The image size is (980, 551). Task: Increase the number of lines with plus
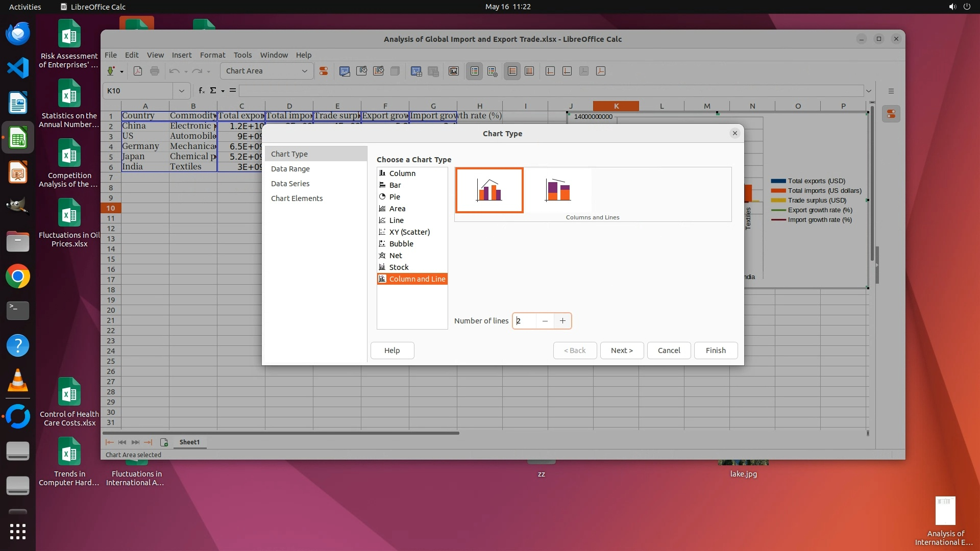point(562,321)
